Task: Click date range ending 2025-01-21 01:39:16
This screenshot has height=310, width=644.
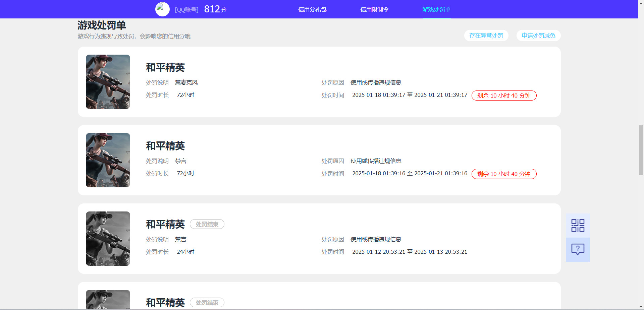Action: pos(410,174)
